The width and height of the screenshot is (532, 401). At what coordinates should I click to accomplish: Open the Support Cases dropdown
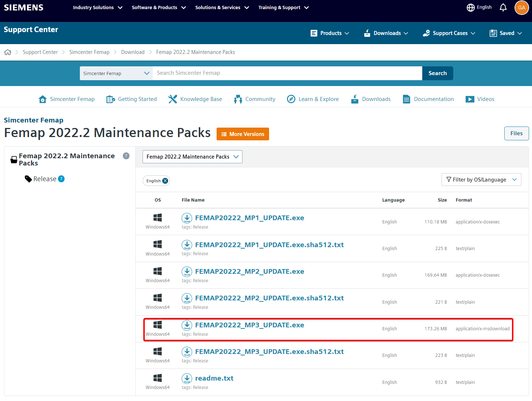click(x=449, y=33)
